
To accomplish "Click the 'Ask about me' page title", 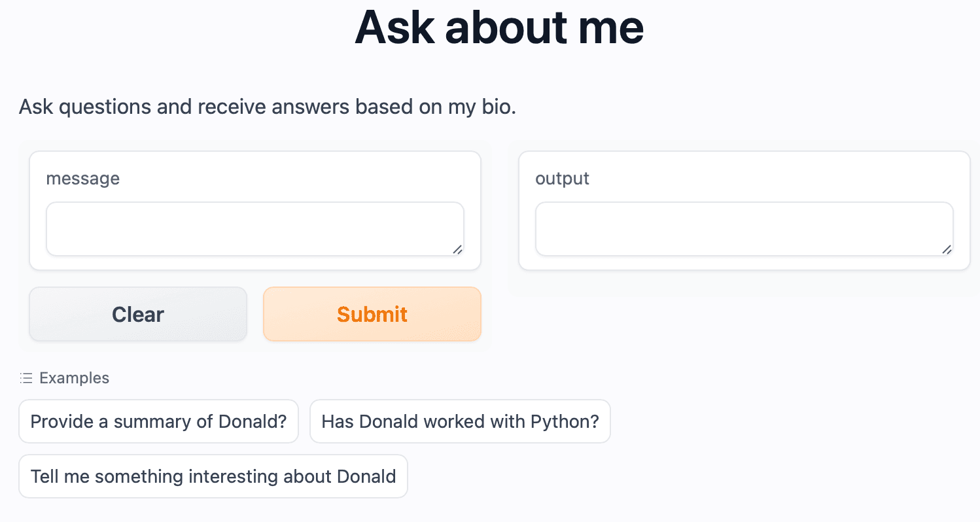I will [499, 27].
